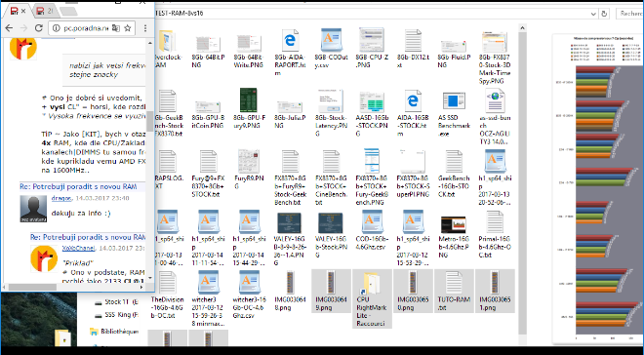Switch to the second Chrome tab
The height and width of the screenshot is (355, 644).
click(x=44, y=11)
